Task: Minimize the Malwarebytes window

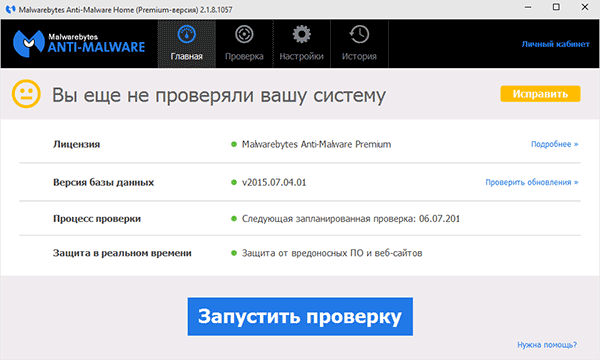Action: [x=528, y=7]
